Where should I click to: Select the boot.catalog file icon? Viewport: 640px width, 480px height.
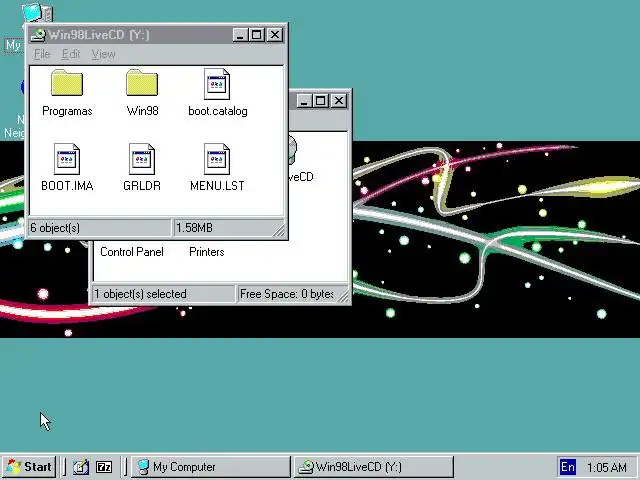pos(217,84)
